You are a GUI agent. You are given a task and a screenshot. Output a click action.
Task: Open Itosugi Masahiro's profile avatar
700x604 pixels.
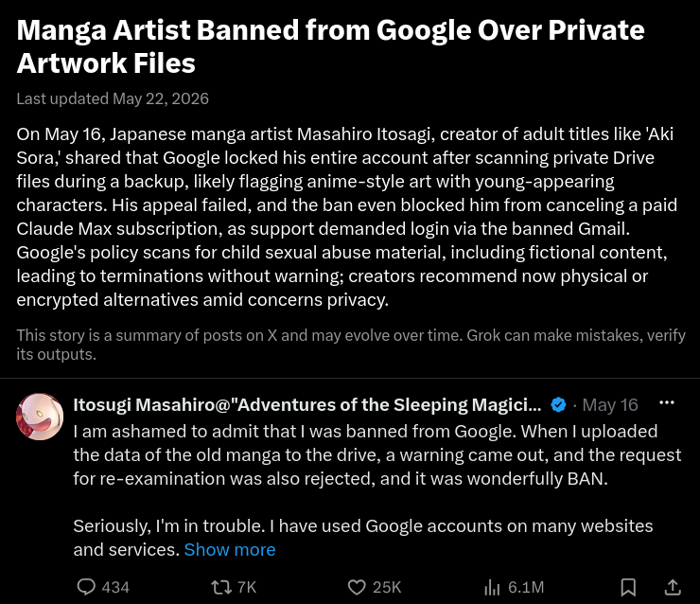[x=40, y=417]
